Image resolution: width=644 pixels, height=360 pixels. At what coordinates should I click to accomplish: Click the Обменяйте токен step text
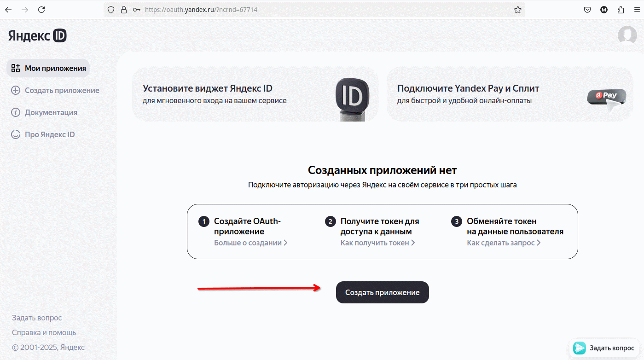click(x=515, y=226)
